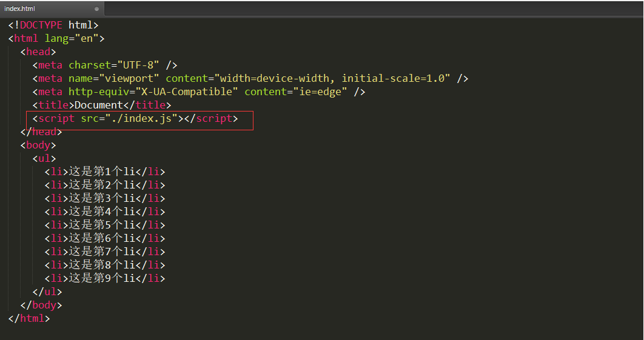Screen dimensions: 644x340
Task: Click the li line 这是第9个li
Action: click(105, 278)
